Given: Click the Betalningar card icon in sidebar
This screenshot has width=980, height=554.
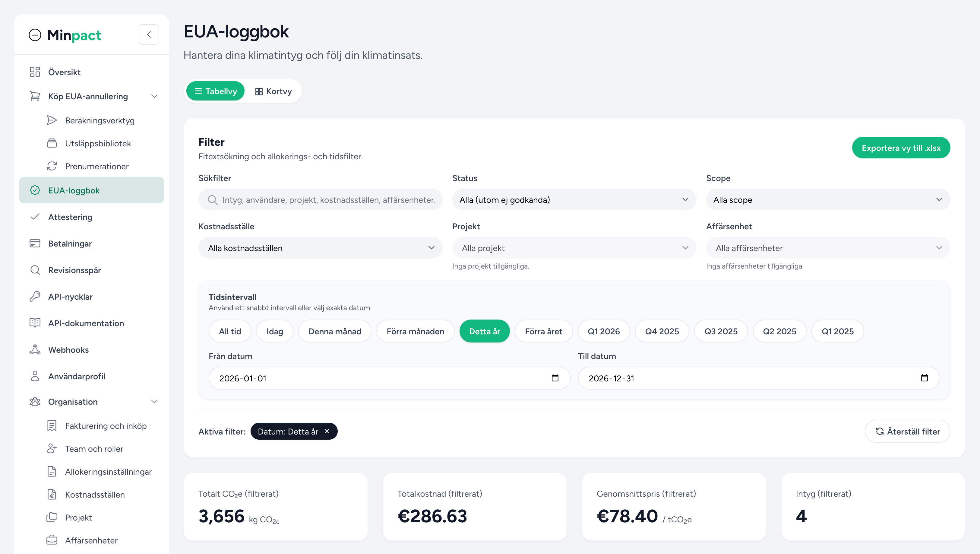Looking at the screenshot, I should [35, 243].
